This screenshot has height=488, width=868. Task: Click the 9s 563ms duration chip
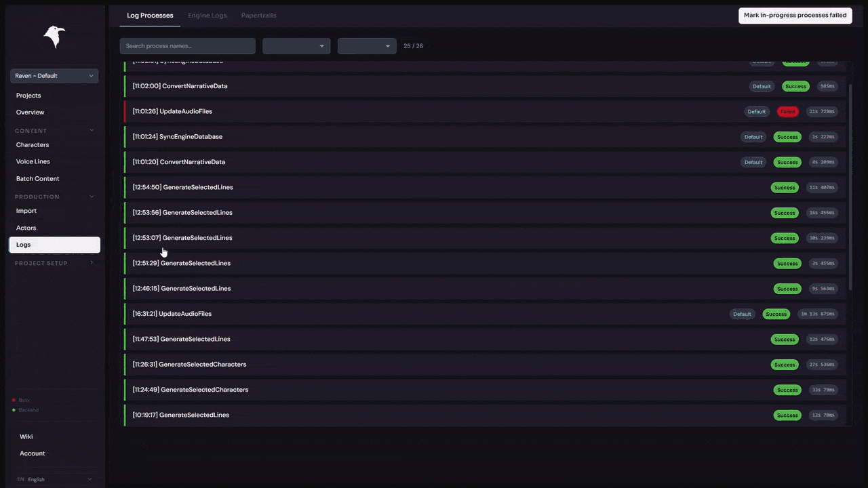coord(824,289)
